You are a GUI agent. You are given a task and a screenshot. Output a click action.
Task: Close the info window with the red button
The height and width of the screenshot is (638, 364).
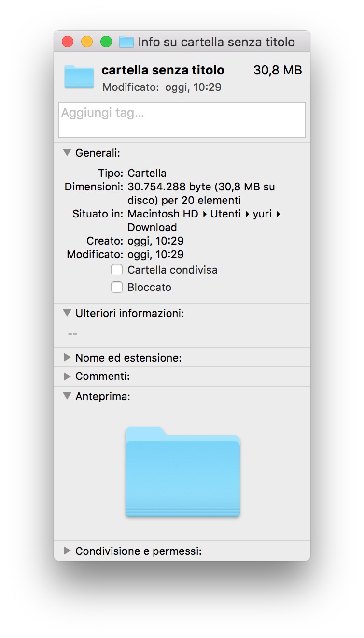coord(68,42)
